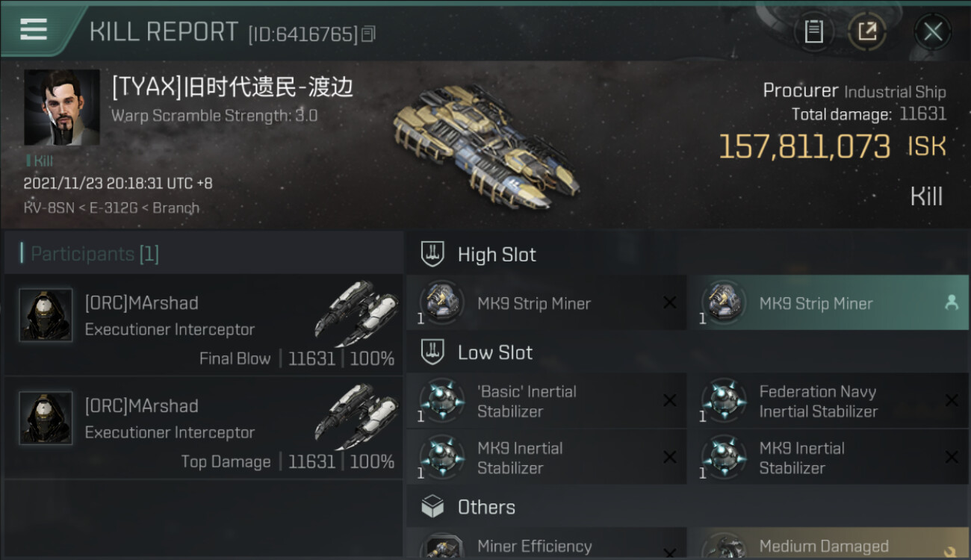Click the KV-8SN system location link
Image resolution: width=971 pixels, height=560 pixels.
click(49, 208)
